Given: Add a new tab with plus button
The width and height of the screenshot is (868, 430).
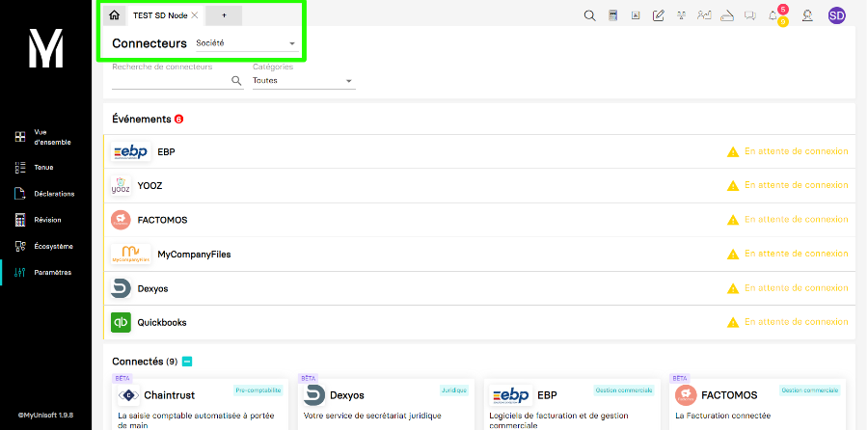Looking at the screenshot, I should [224, 15].
